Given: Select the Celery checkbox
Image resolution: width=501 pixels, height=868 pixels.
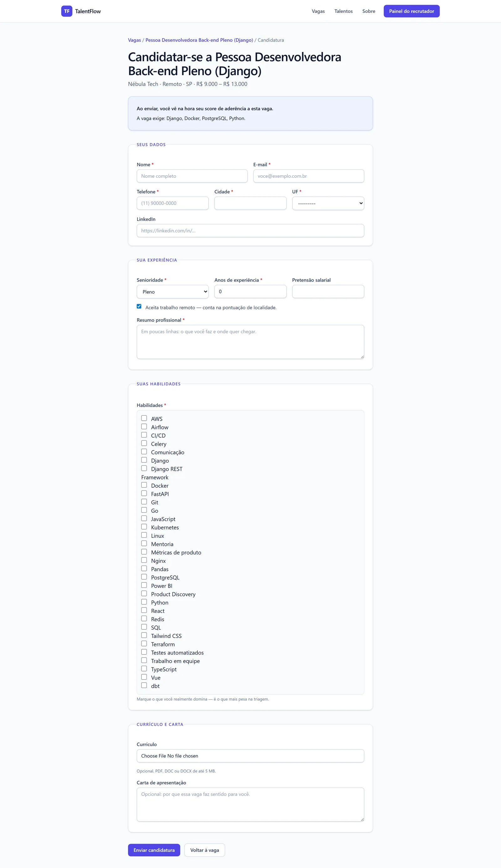Looking at the screenshot, I should pos(144,443).
